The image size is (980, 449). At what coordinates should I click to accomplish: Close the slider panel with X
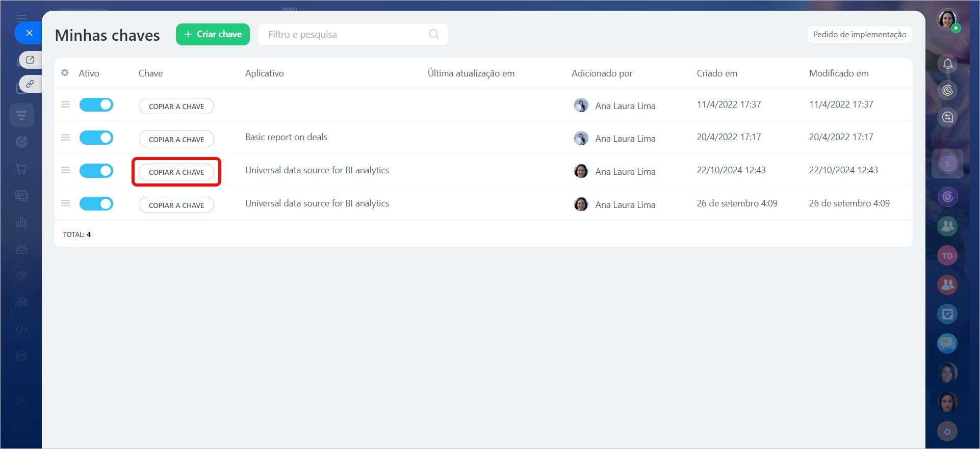[29, 33]
